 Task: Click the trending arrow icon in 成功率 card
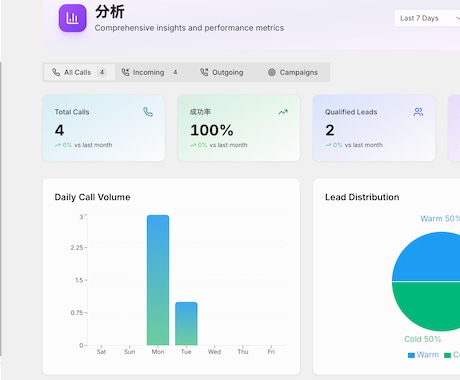[283, 112]
